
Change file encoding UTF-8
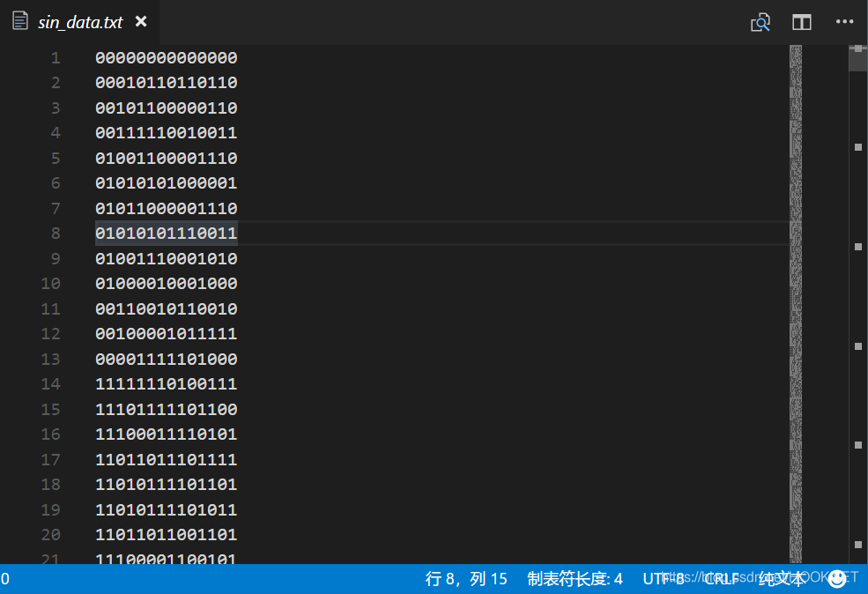tap(664, 579)
